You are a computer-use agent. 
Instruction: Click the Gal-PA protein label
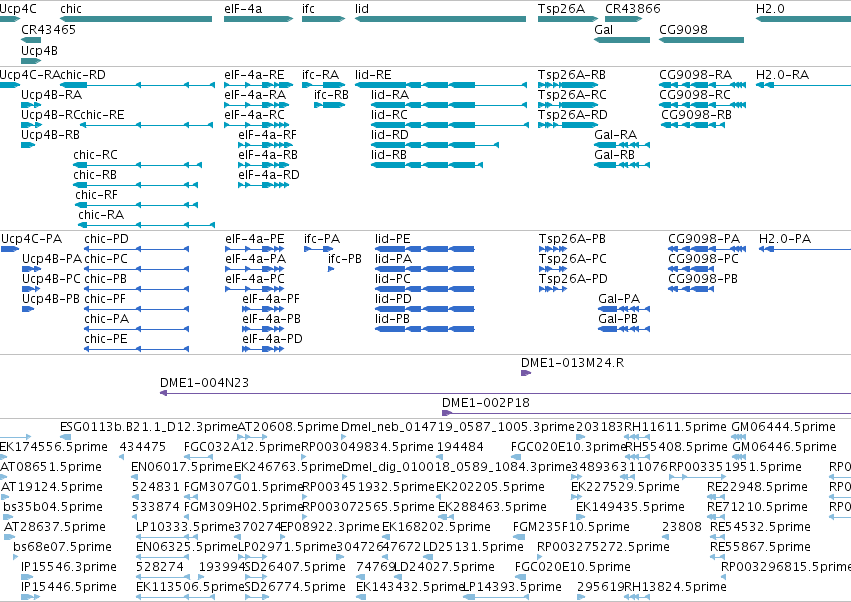click(x=619, y=299)
